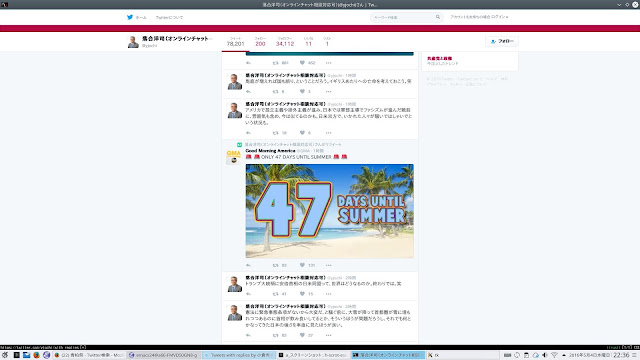The width and height of the screenshot is (640, 360).
Task: Open more options for 452-likes tweet
Action: 329,63
